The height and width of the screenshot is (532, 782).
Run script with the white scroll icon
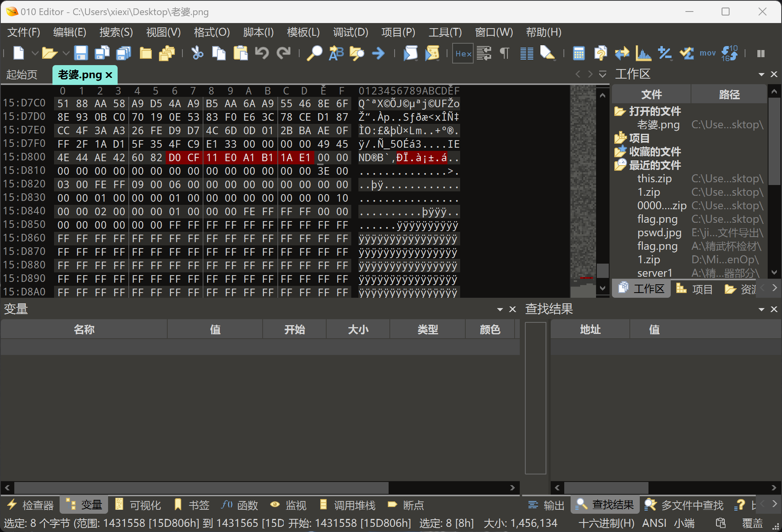click(x=410, y=53)
